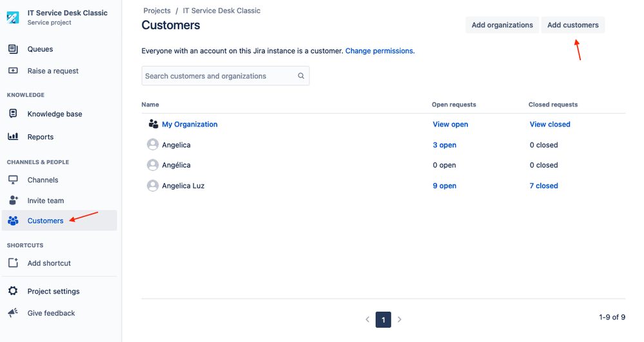Click the Reports bar chart icon

coord(13,136)
